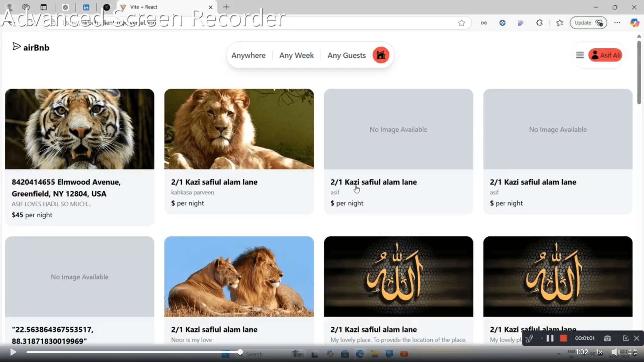
Task: Select the Any Week filter
Action: [297, 55]
